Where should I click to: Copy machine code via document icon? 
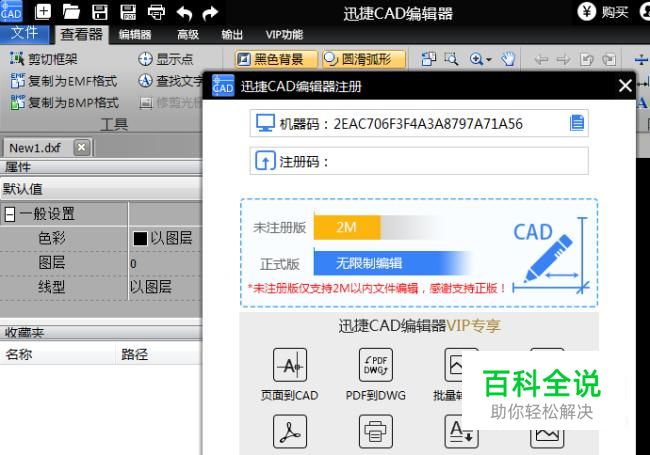577,123
